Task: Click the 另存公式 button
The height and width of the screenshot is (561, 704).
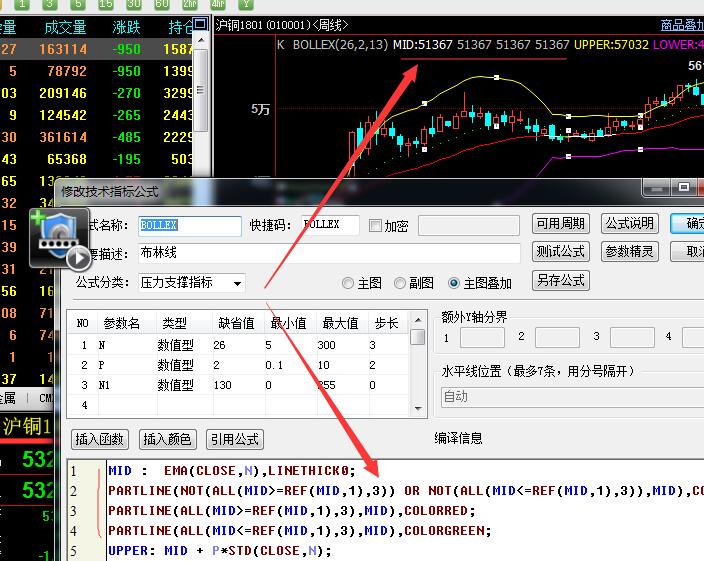Action: (560, 281)
